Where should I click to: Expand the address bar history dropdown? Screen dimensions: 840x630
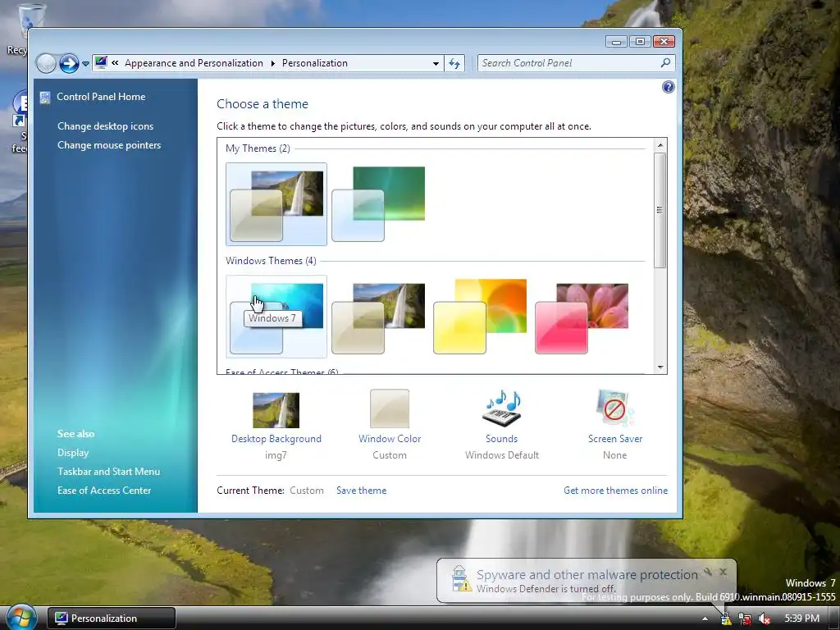436,63
